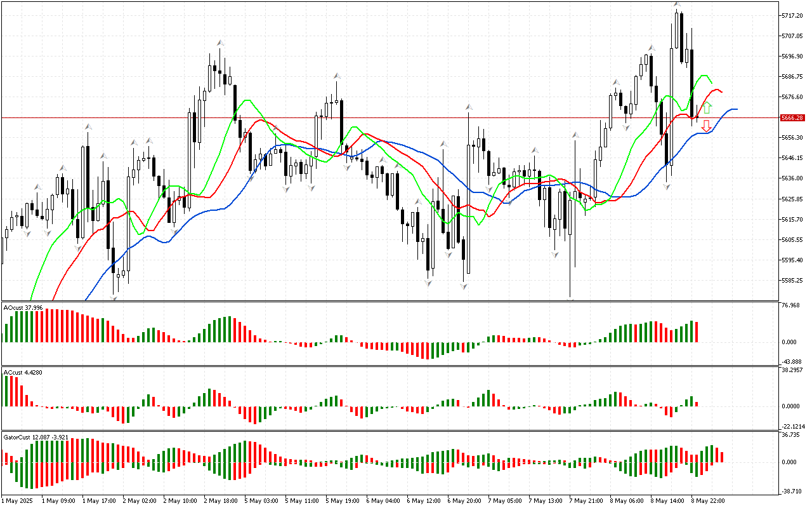
Task: Select the right end of the green Lips line
Action: click(712, 83)
